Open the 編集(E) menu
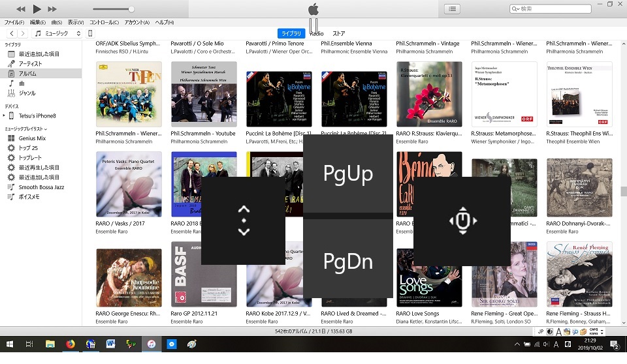Image resolution: width=627 pixels, height=364 pixels. [x=38, y=22]
